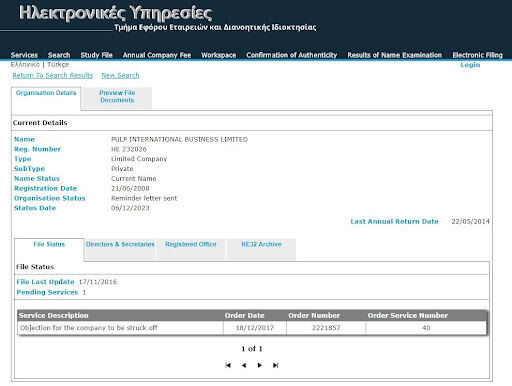Open Results of Name Examination

point(394,55)
